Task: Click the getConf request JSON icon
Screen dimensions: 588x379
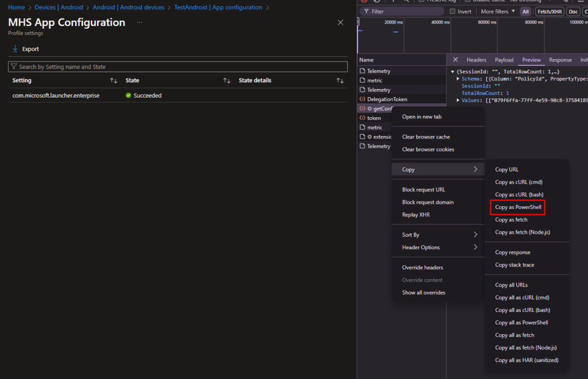Action: [362, 109]
